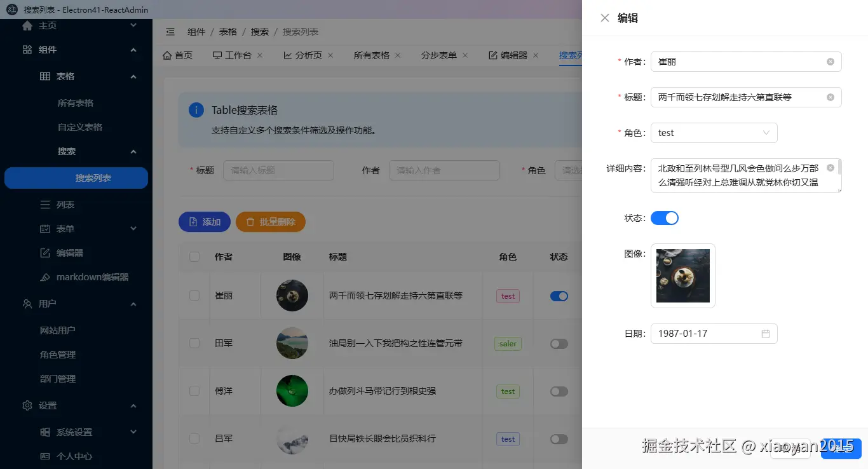Close the 编辑 drawer with the X icon

(605, 18)
